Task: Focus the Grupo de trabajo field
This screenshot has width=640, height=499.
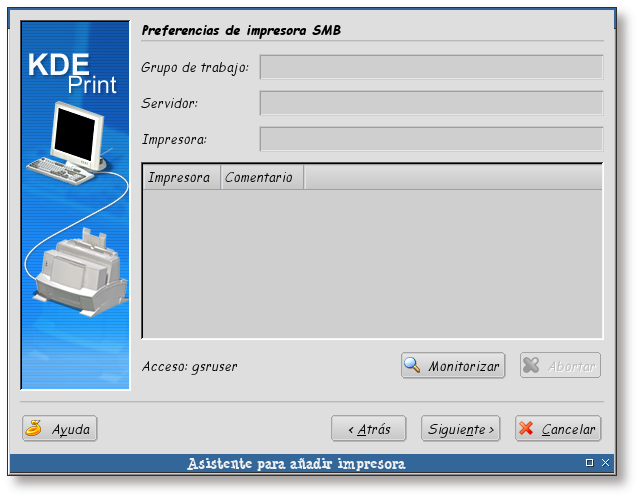Action: (x=431, y=67)
